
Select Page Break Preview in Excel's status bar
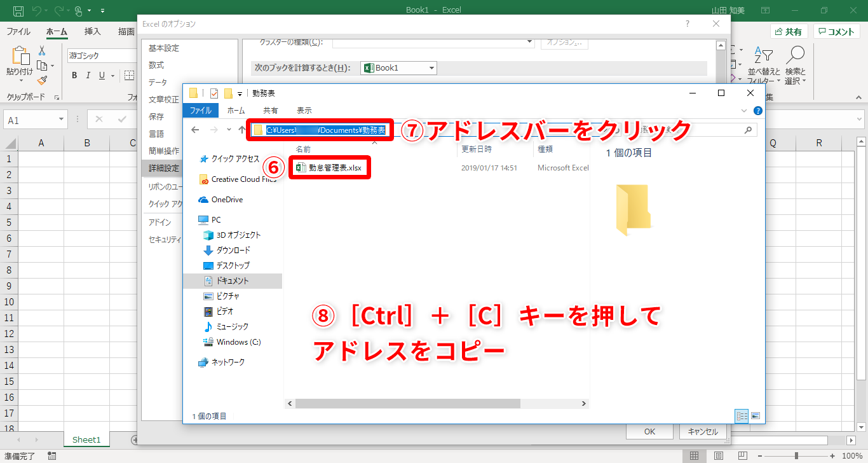[x=742, y=456]
